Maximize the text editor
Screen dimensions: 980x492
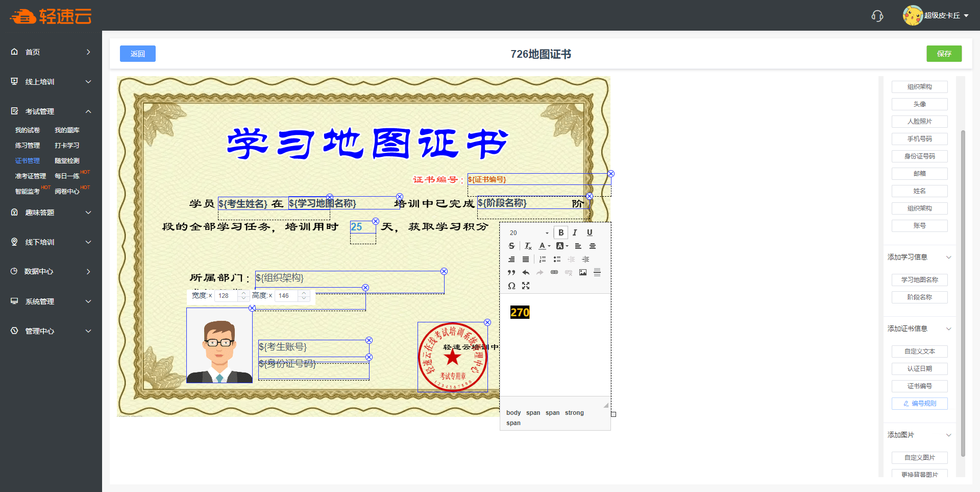point(526,286)
